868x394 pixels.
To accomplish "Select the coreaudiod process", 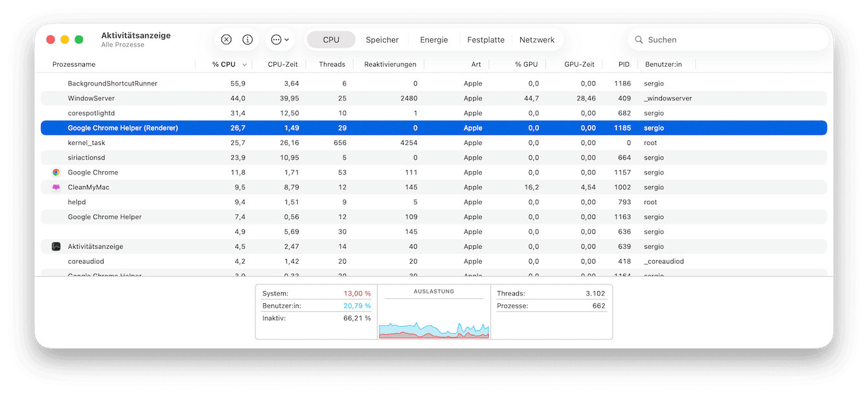I will pos(434,261).
